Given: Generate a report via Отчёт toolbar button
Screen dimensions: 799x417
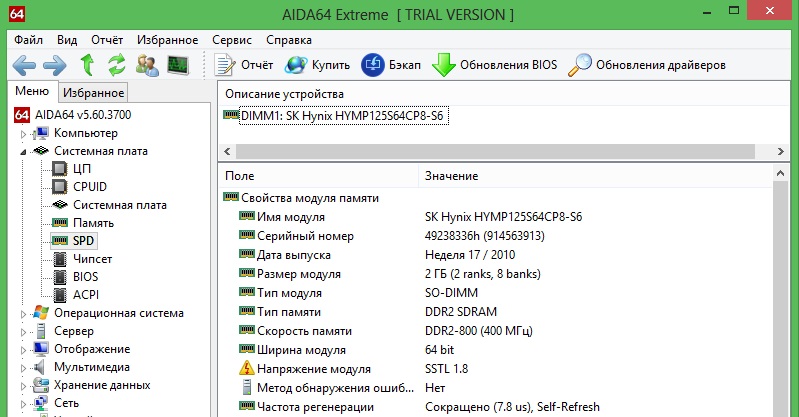Looking at the screenshot, I should click(244, 65).
